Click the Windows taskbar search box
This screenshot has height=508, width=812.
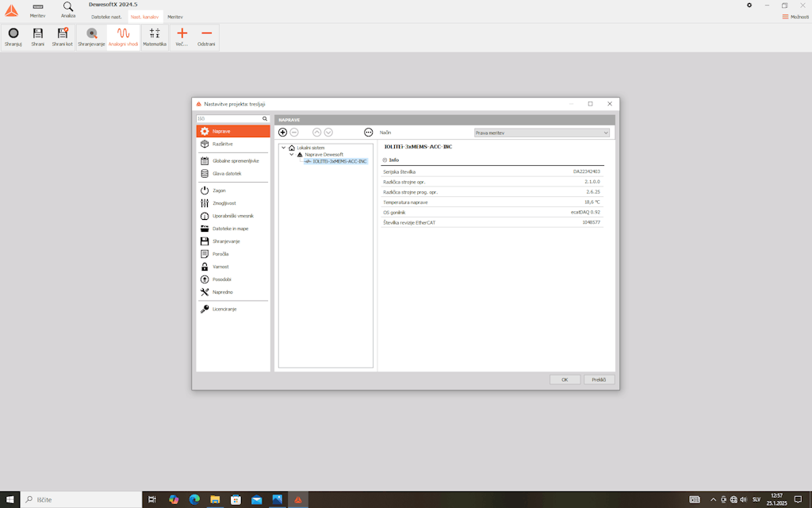pos(82,500)
